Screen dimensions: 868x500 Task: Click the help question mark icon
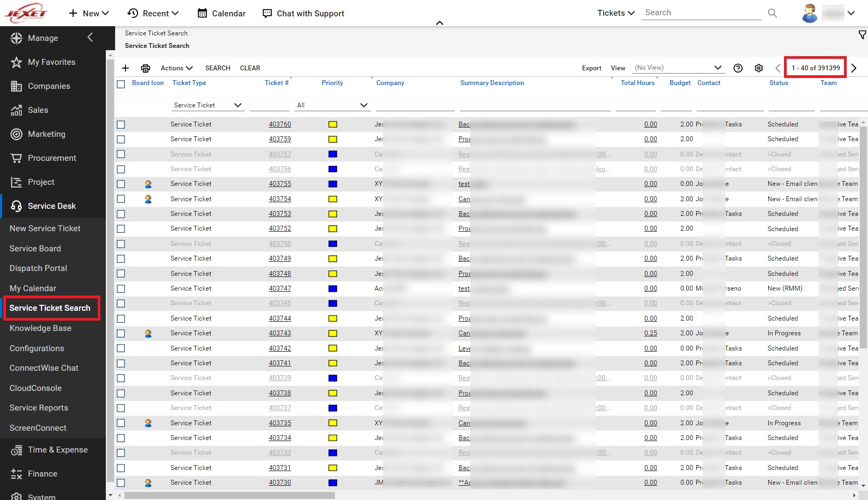click(x=738, y=68)
